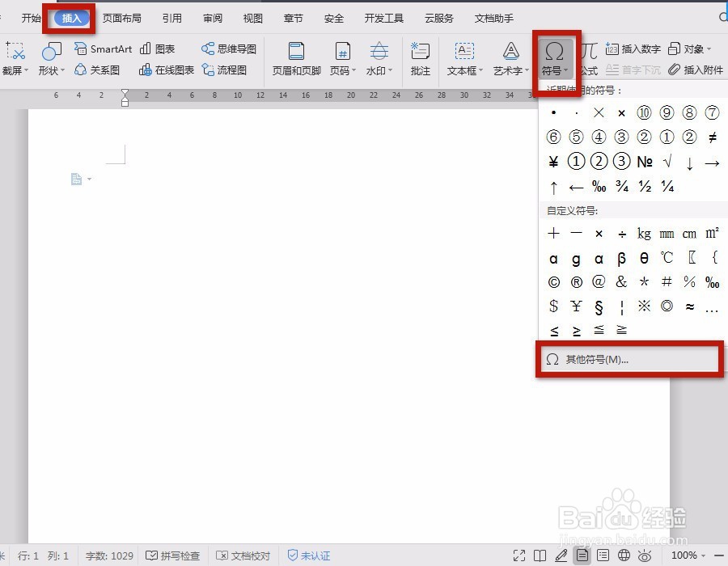Switch to outline view icon

[x=603, y=555]
